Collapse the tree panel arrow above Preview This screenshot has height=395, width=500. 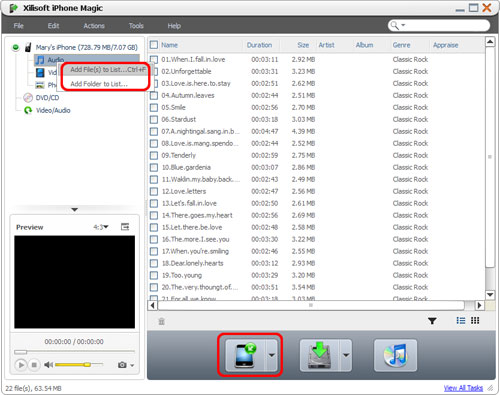(75, 210)
